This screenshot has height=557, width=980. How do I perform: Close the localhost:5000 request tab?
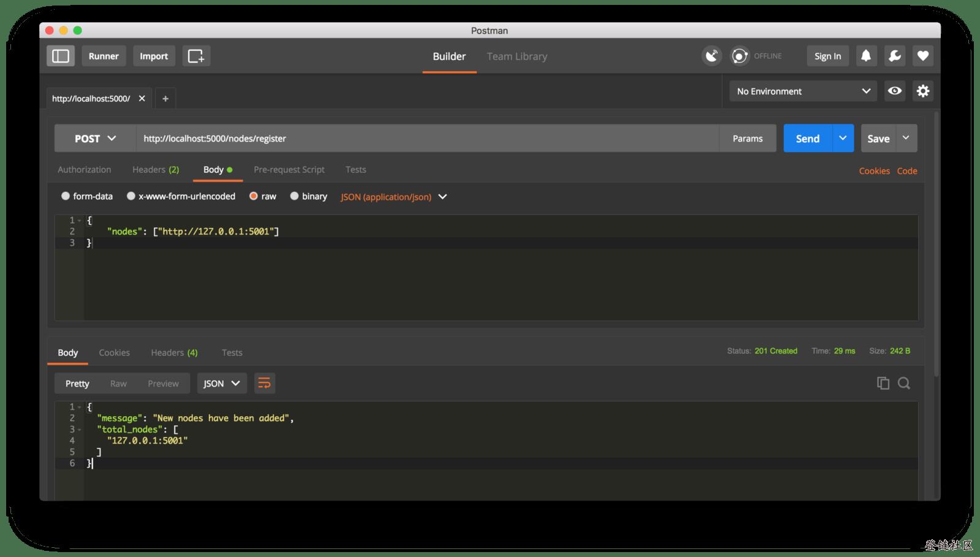[142, 98]
